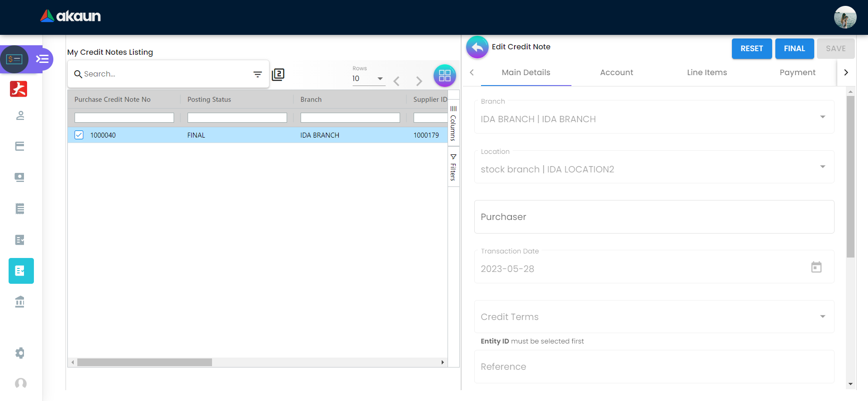This screenshot has width=868, height=401.
Task: Click the settings gear in sidebar
Action: [20, 353]
